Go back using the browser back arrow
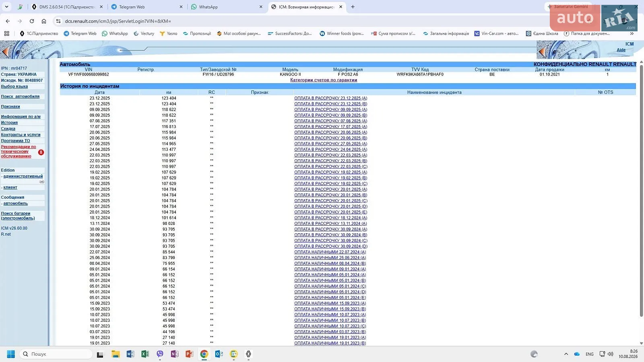This screenshot has height=362, width=644. tap(8, 21)
